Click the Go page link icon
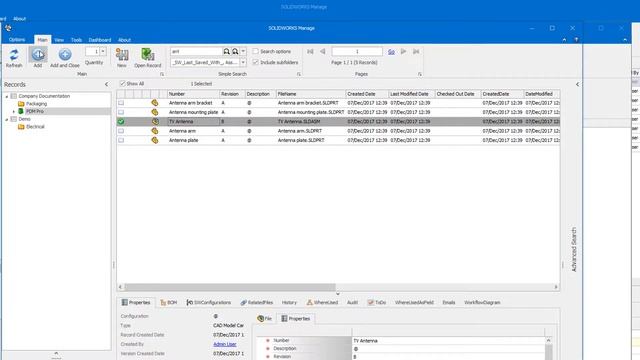640x360 pixels. tap(391, 52)
